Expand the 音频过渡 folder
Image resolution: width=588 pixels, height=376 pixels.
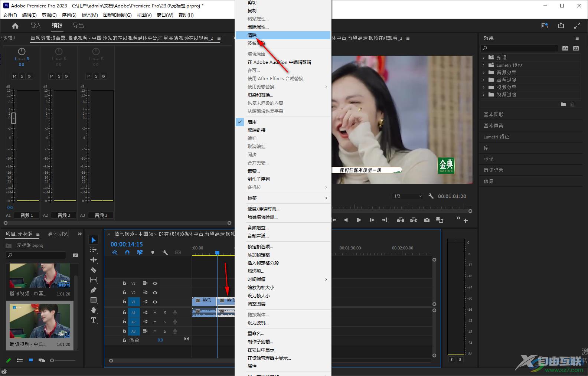(484, 80)
